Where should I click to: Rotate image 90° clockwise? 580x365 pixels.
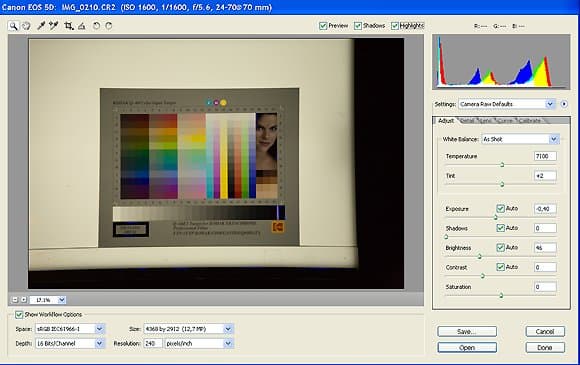pyautogui.click(x=109, y=26)
